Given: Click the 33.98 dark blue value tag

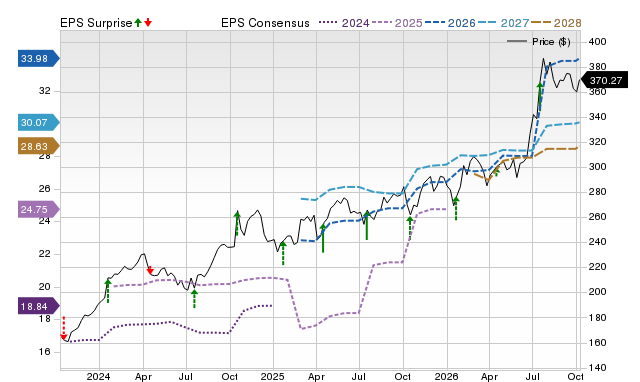Looking at the screenshot, I should (38, 58).
